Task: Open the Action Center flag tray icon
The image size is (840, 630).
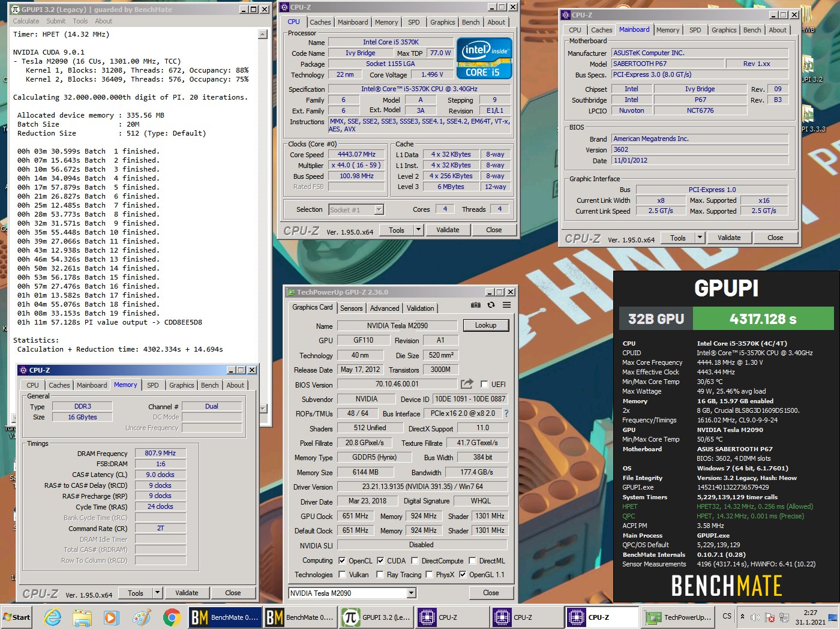Action: 769,617
